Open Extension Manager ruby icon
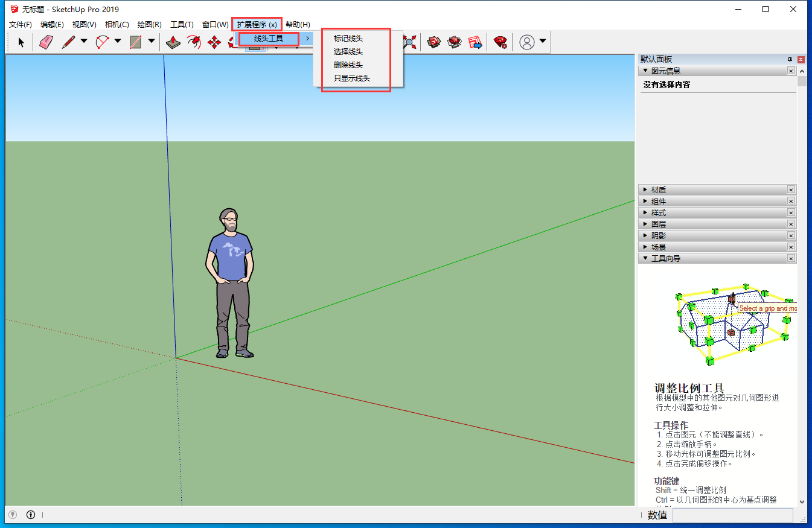 500,42
